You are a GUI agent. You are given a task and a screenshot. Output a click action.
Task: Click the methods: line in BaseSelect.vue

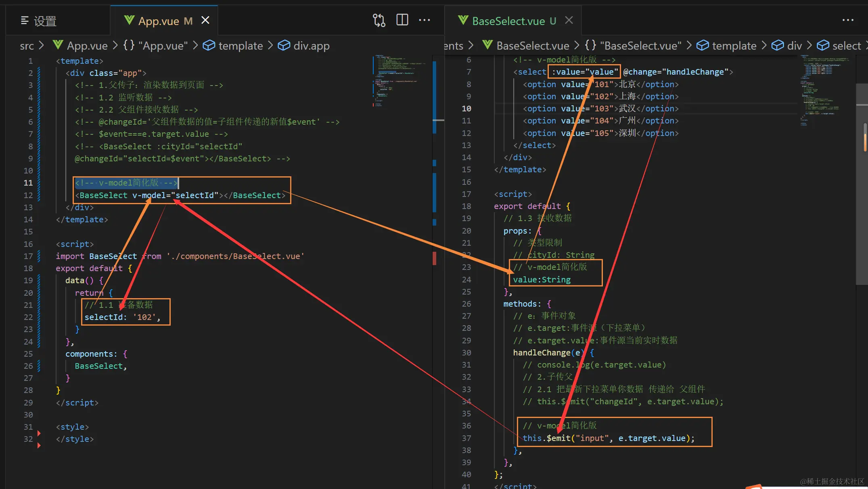coord(527,304)
